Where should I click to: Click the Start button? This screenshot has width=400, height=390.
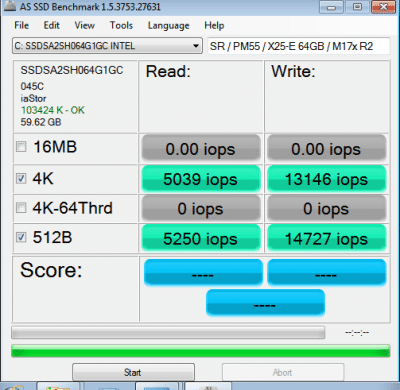click(133, 372)
